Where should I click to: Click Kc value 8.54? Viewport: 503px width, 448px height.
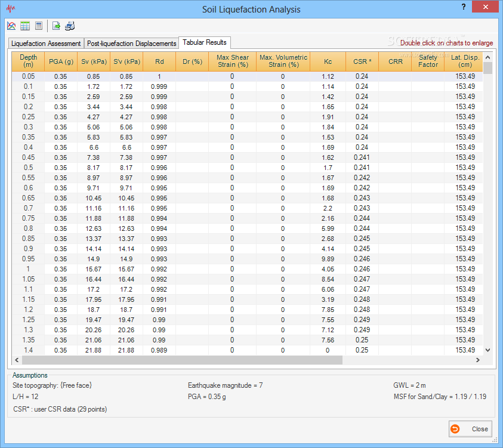[328, 279]
